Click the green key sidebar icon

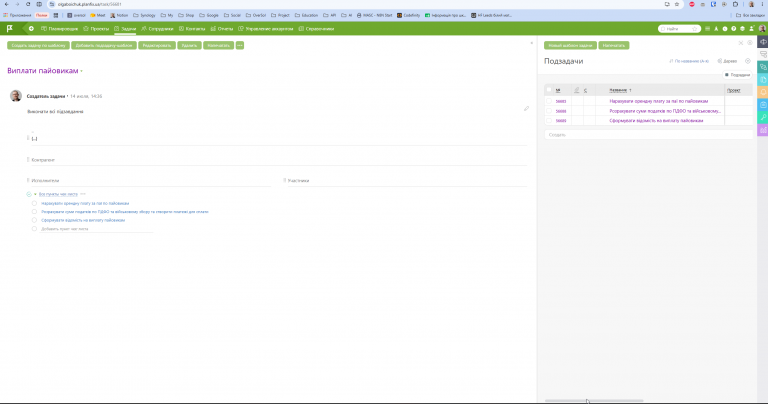763,118
